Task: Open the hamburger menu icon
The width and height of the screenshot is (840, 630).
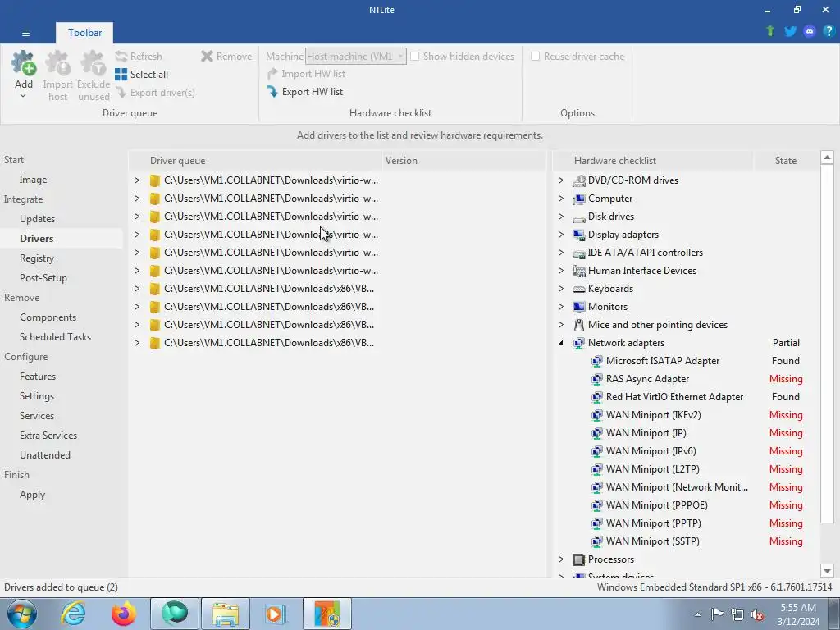Action: (x=25, y=33)
